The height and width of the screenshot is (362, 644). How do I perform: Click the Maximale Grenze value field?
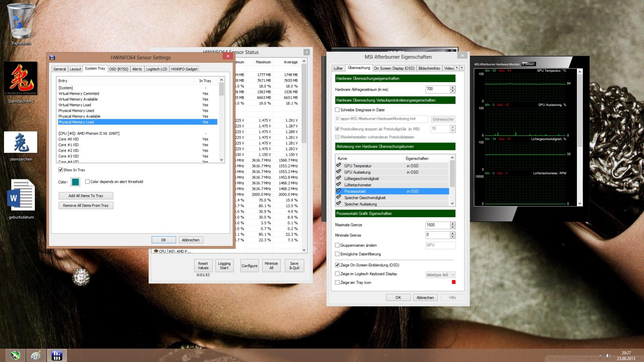[438, 225]
